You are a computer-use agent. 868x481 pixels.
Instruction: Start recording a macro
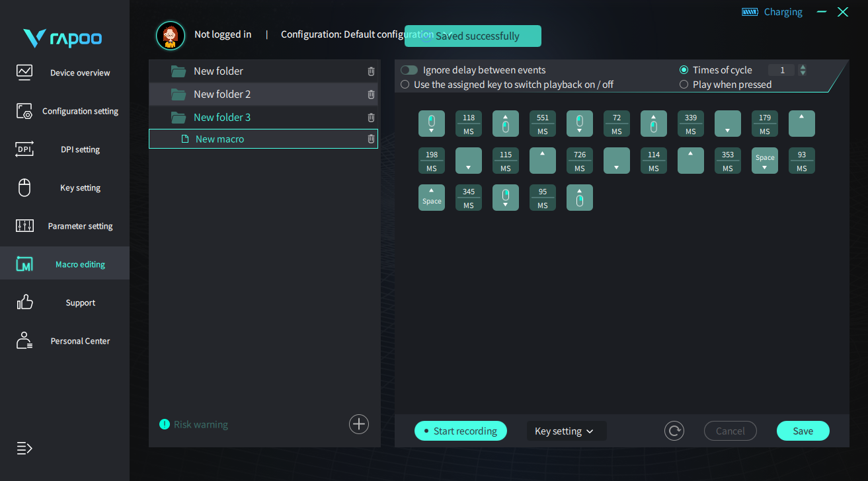461,431
